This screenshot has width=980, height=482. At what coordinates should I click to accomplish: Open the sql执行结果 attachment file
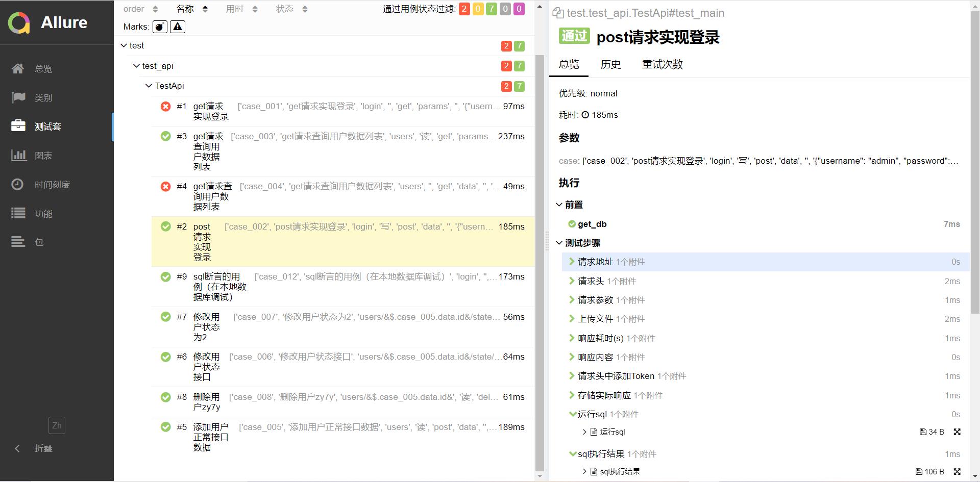(x=615, y=472)
